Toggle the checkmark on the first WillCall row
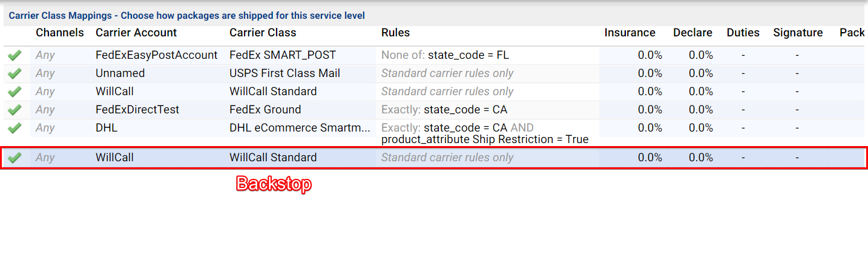This screenshot has width=868, height=254. click(15, 92)
